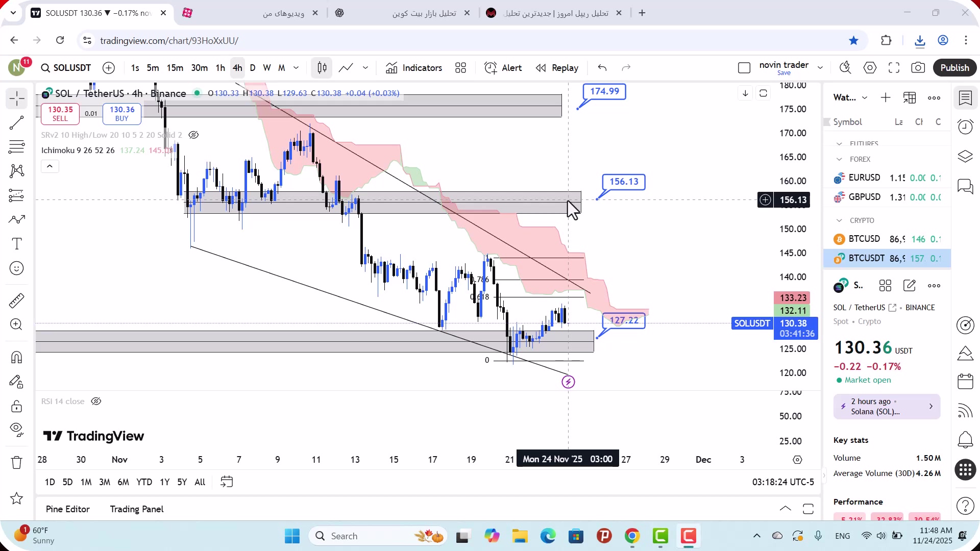
Task: Select the ruler measure tool
Action: pyautogui.click(x=17, y=300)
